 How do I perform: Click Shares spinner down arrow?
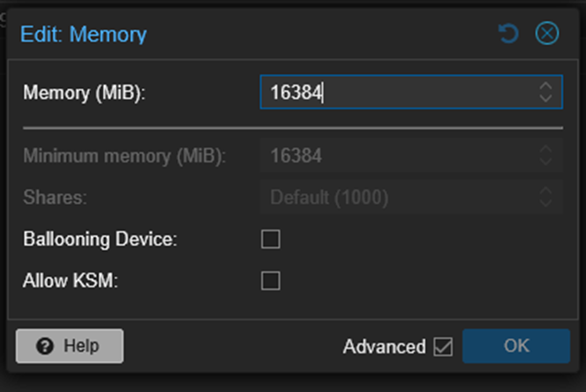pyautogui.click(x=546, y=203)
